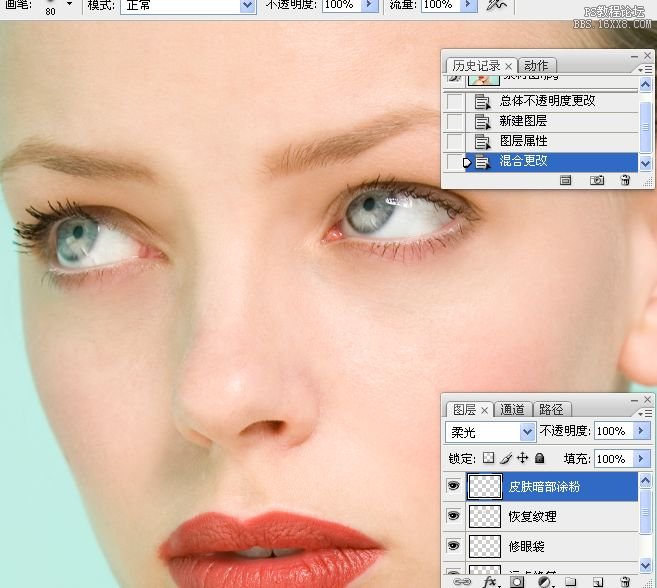
Task: Open layer 填充 slider arrow
Action: click(x=641, y=458)
